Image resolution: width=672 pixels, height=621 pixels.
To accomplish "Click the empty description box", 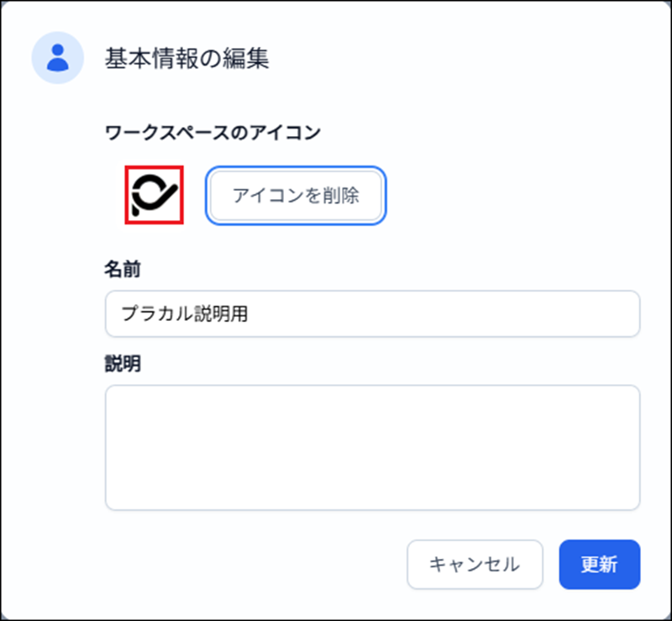I will pos(372,447).
